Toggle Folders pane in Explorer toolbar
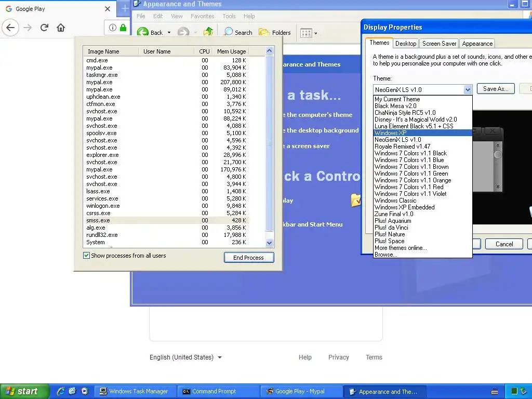The width and height of the screenshot is (532, 399). 274,32
